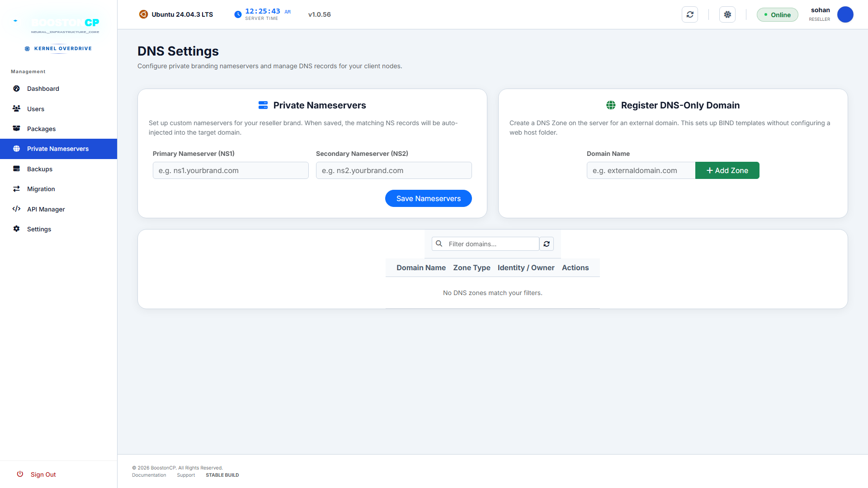Click the Packages box icon
The width and height of the screenshot is (868, 488).
point(16,128)
